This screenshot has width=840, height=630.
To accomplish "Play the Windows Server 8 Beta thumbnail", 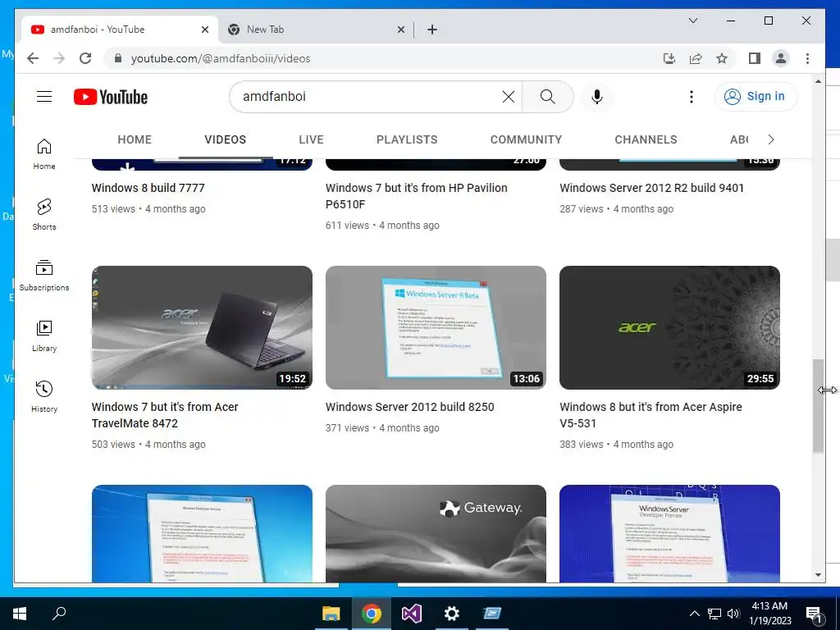I will 436,327.
